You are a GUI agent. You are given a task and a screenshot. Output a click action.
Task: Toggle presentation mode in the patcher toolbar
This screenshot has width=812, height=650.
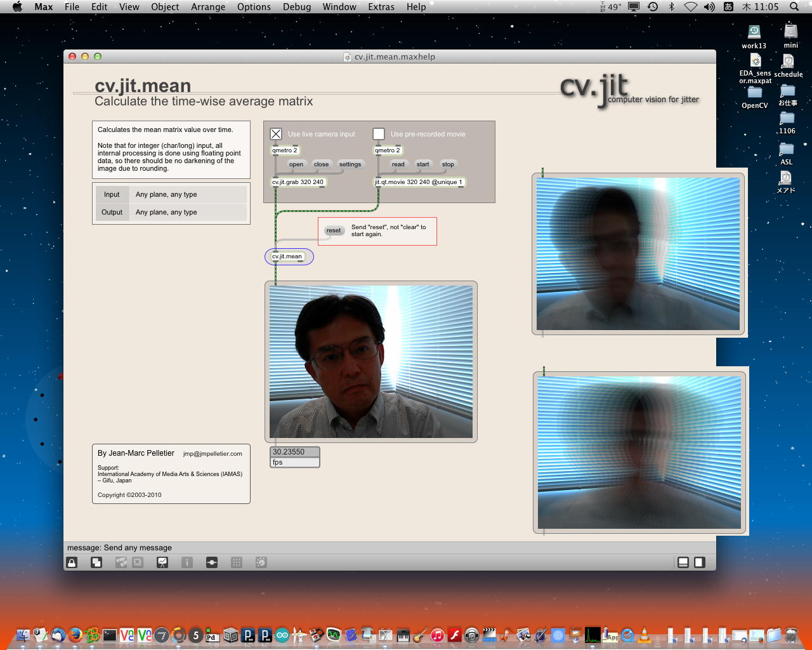click(162, 562)
